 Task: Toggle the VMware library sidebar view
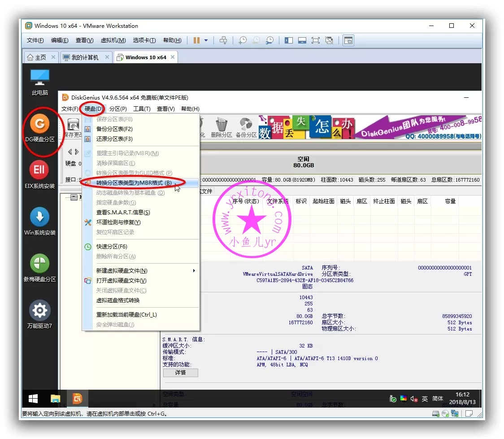click(289, 40)
